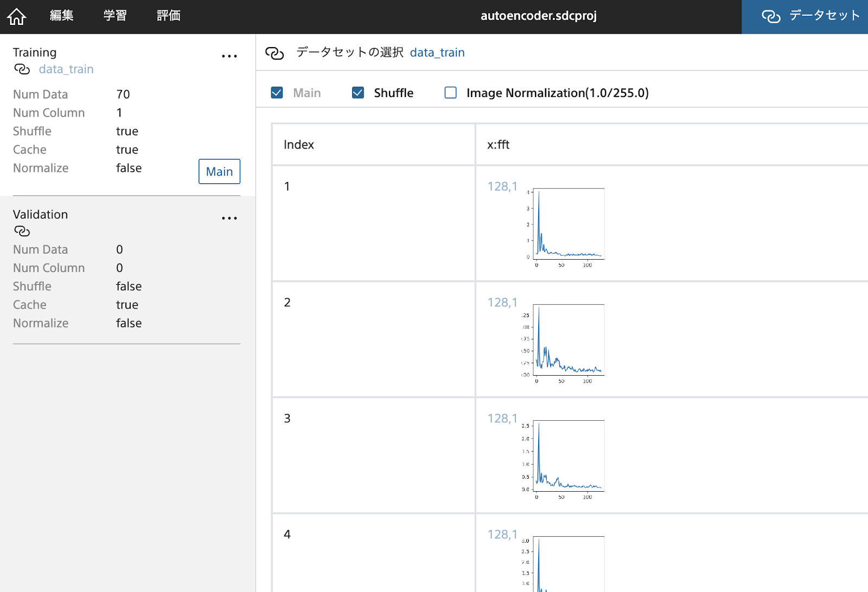Open the 編集 tab
The width and height of the screenshot is (868, 592).
pyautogui.click(x=61, y=16)
